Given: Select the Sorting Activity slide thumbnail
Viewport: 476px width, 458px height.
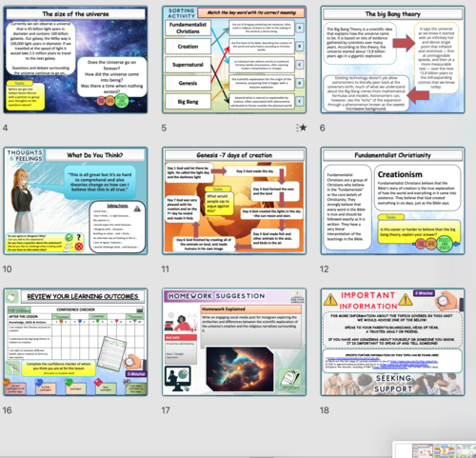Looking at the screenshot, I should pyautogui.click(x=234, y=60).
